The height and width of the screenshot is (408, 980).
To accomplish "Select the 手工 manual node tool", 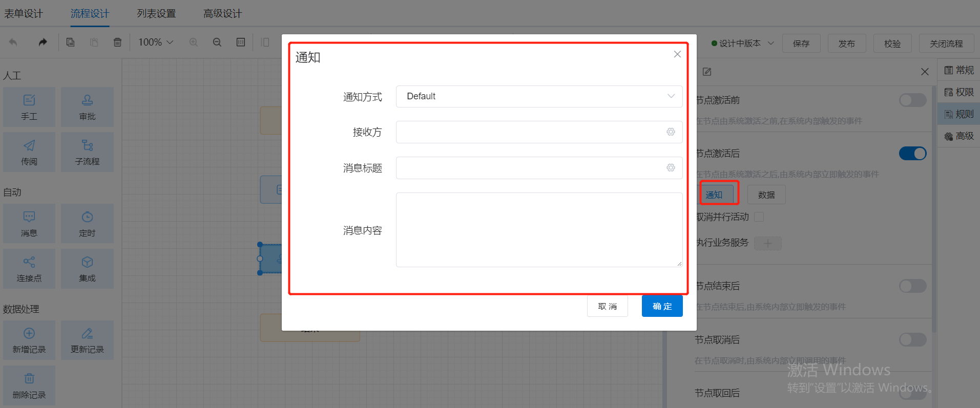I will (29, 107).
